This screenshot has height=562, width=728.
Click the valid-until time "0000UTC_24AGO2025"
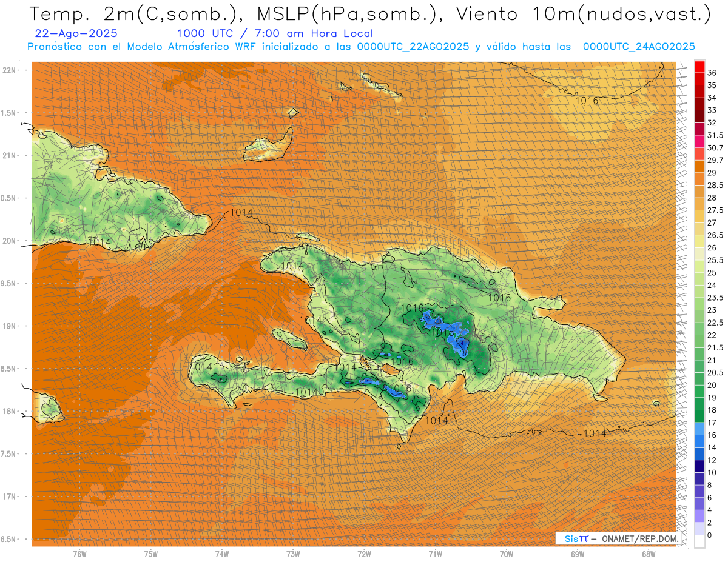tap(639, 46)
